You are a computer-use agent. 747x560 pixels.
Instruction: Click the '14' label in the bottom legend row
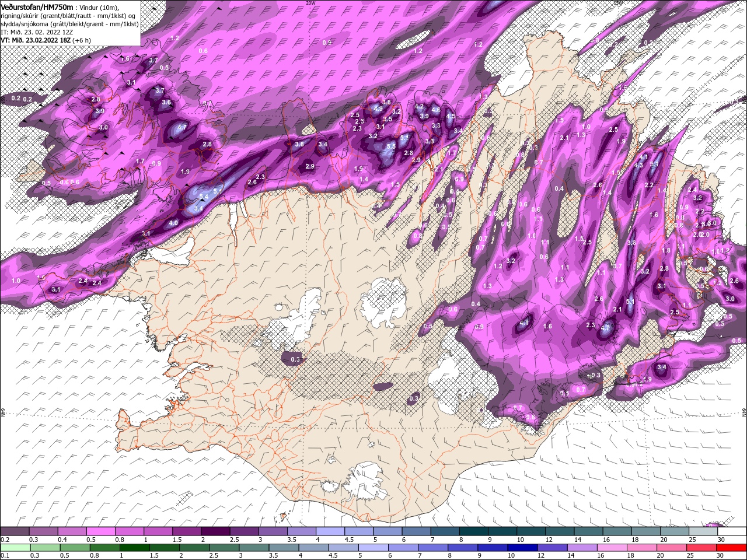click(x=572, y=556)
